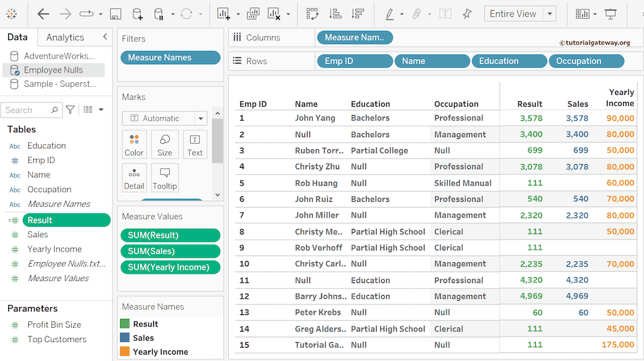
Task: Click the Tooltip button on Marks card
Action: tap(165, 178)
